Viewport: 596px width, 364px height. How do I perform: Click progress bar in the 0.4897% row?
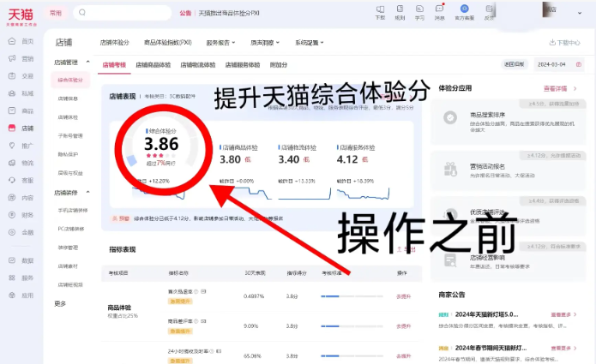tap(352, 296)
